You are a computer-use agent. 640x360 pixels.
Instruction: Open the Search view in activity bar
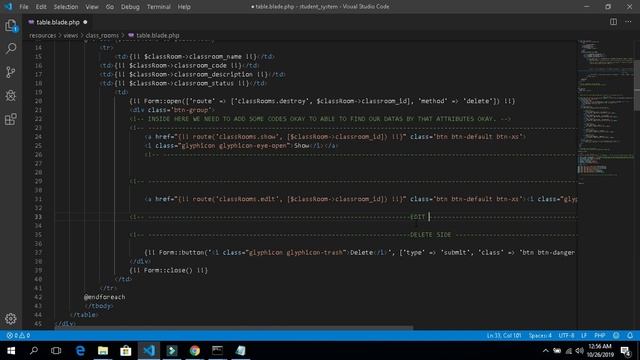[11, 49]
